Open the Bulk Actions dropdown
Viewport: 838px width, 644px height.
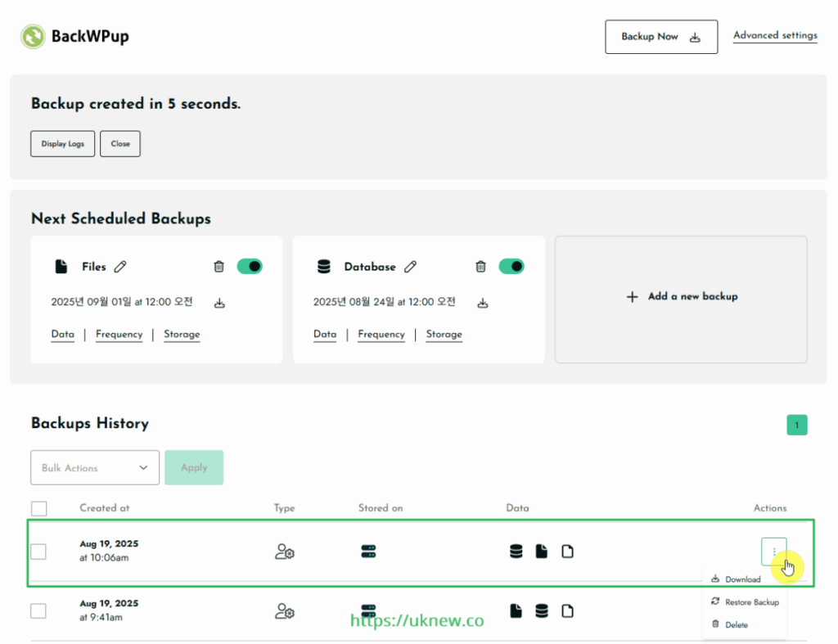(x=95, y=468)
